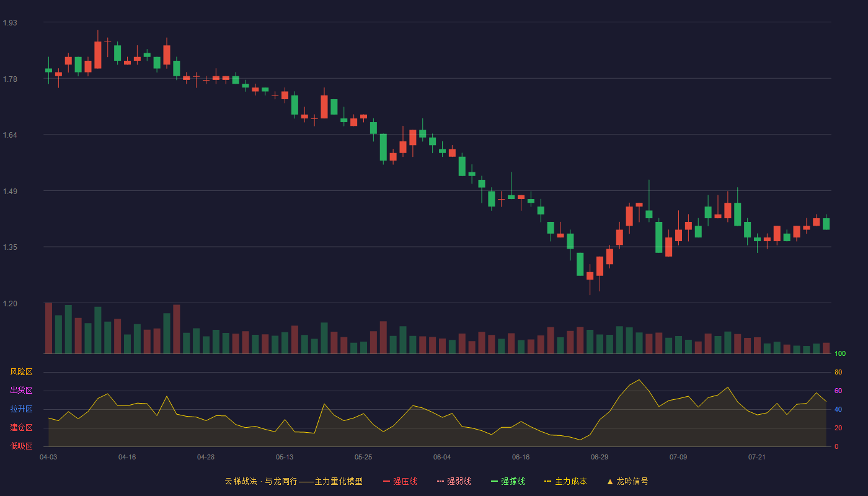Toggle the 龙吟信号 legend series

click(x=627, y=481)
